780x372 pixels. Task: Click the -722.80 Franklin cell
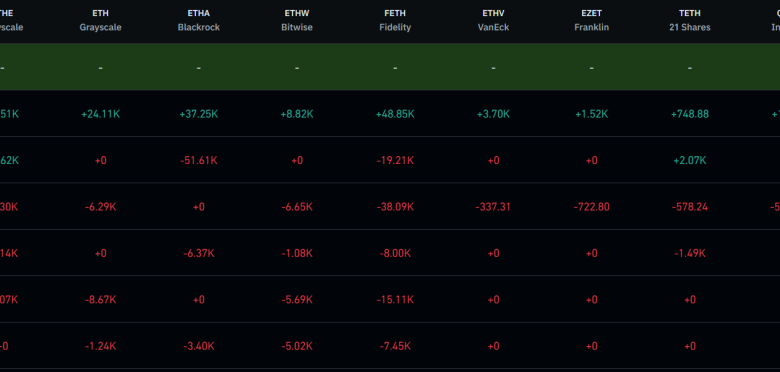point(591,207)
